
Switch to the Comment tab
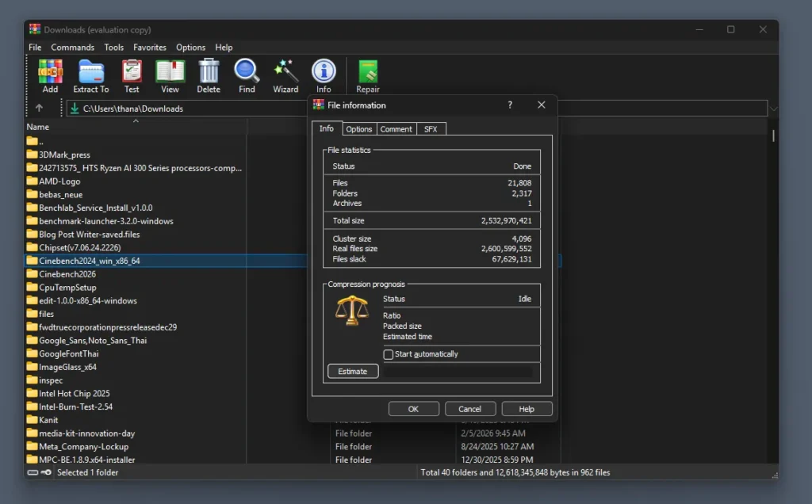coord(396,129)
